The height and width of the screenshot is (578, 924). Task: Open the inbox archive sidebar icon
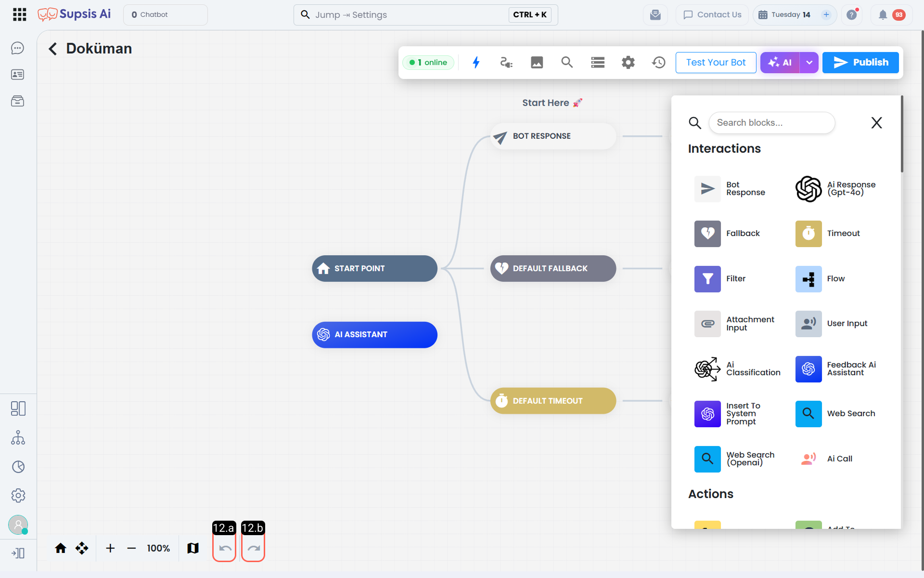pyautogui.click(x=18, y=101)
